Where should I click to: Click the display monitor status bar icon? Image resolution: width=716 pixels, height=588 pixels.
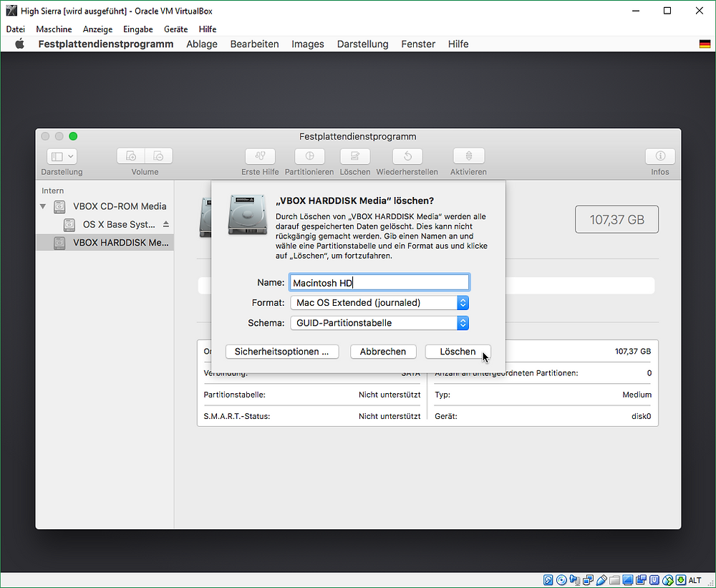click(x=628, y=580)
